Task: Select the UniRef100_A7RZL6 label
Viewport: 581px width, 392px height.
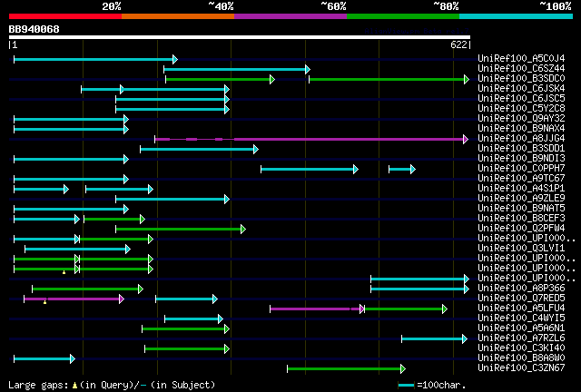Action: 521,338
